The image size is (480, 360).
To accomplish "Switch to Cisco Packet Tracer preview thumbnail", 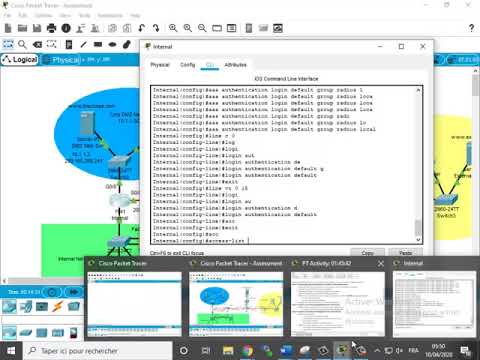I will click(x=134, y=304).
